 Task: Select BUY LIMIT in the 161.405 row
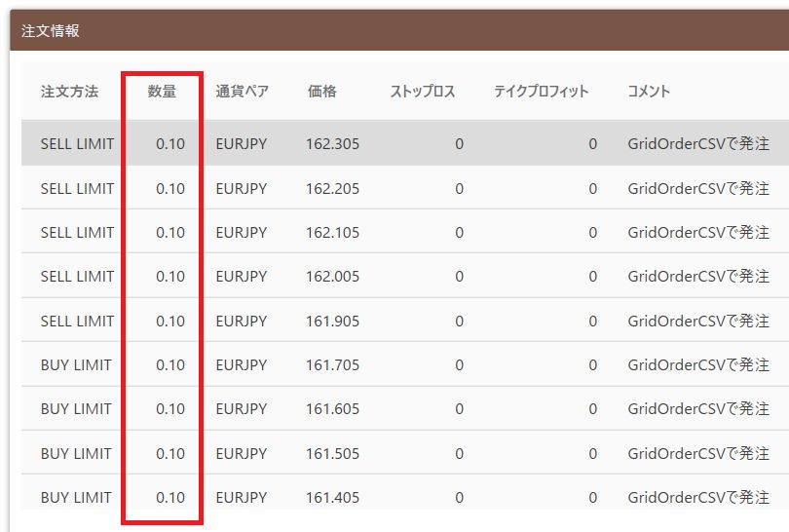coord(76,497)
